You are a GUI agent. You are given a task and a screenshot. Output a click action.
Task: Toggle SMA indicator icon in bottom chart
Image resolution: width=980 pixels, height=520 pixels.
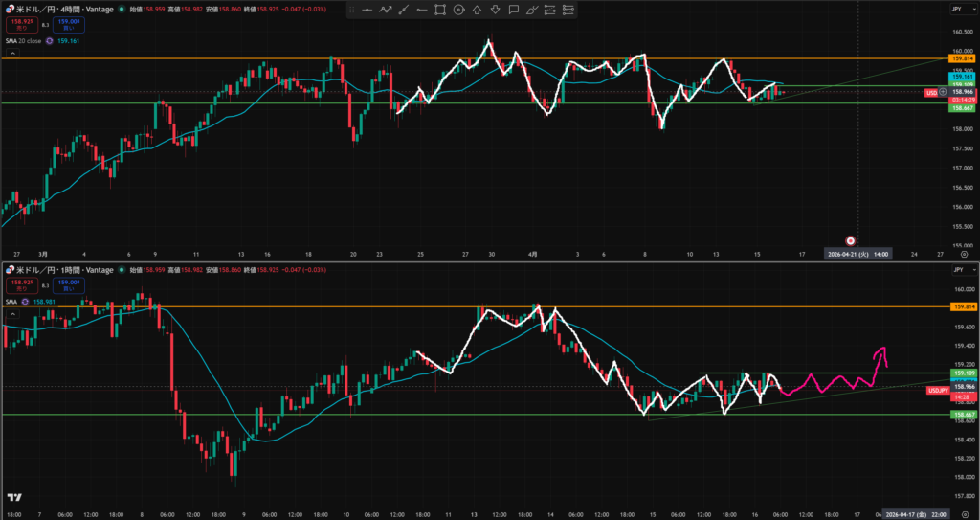26,302
